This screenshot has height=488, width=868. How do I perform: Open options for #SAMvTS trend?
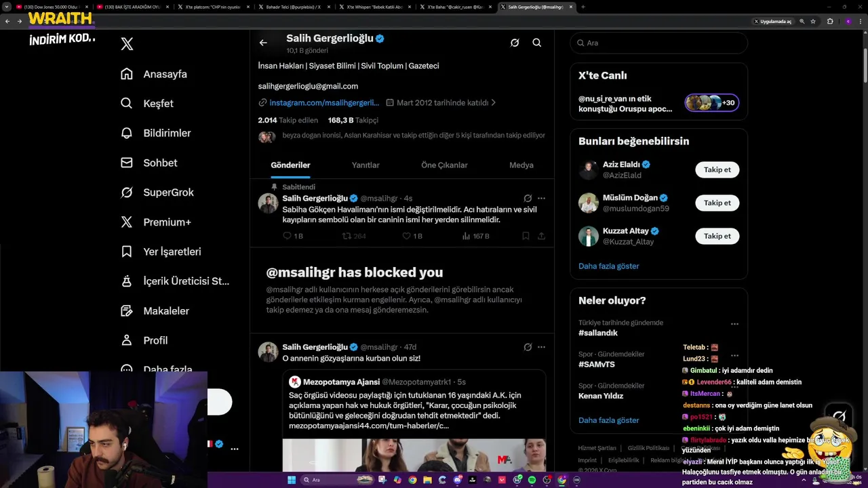coord(734,356)
